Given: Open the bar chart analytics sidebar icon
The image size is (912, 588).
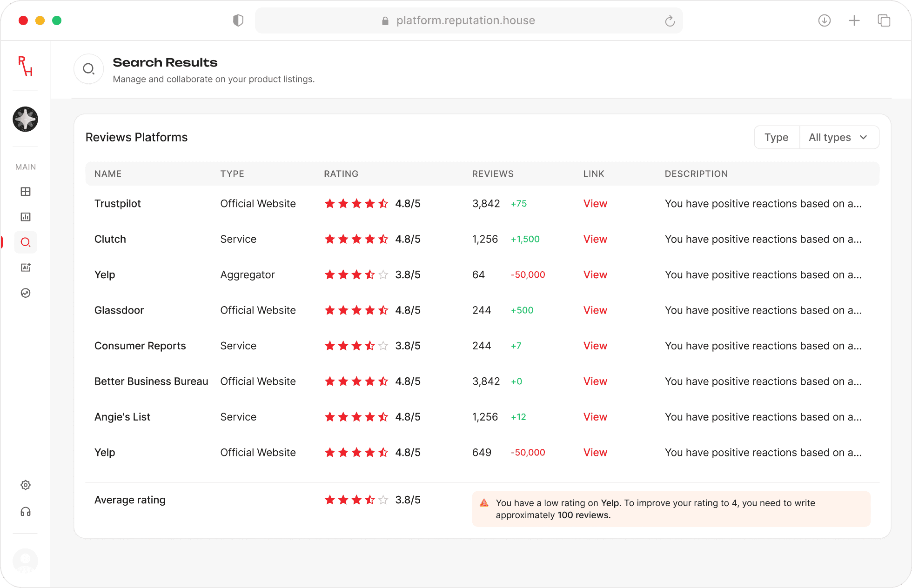Looking at the screenshot, I should click(x=26, y=217).
